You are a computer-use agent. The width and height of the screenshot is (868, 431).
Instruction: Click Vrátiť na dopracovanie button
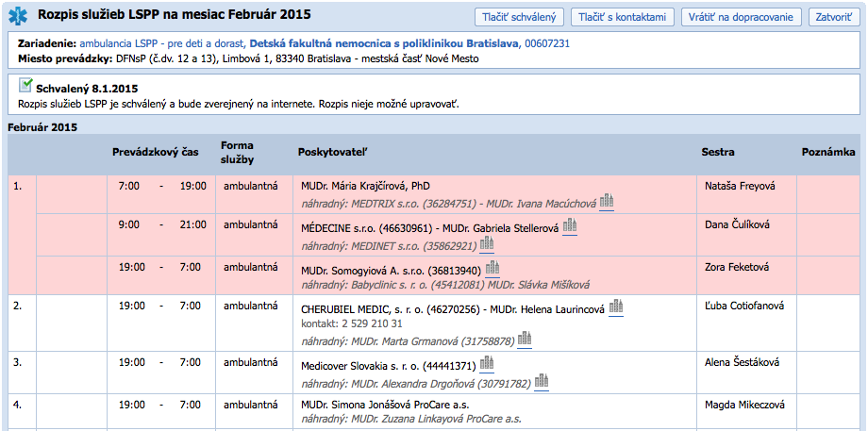coord(742,17)
